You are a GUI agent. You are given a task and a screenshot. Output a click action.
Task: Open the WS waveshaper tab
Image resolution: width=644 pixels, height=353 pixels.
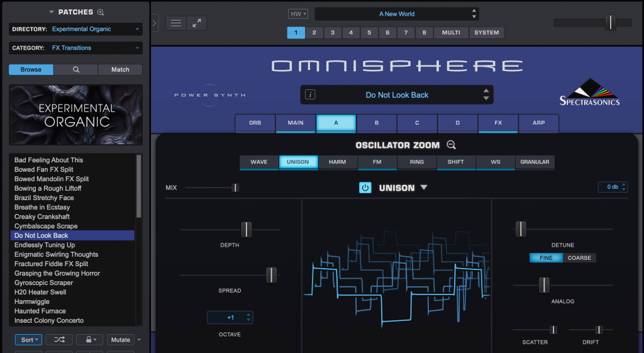point(496,162)
